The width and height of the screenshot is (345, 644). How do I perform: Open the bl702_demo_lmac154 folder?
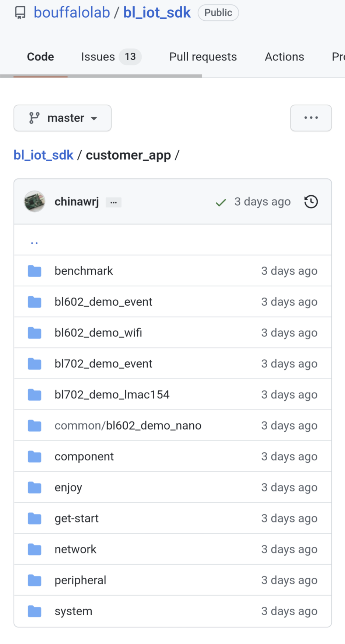click(112, 394)
